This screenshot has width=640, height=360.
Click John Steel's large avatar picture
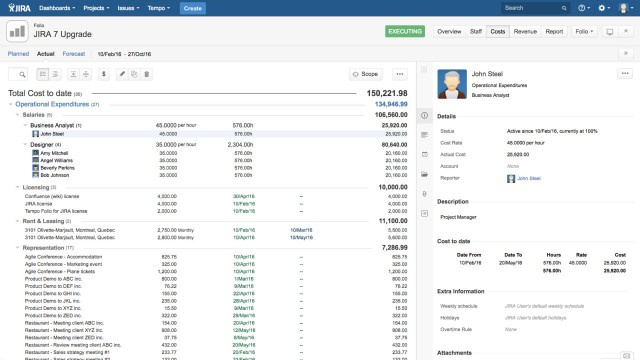pyautogui.click(x=452, y=84)
